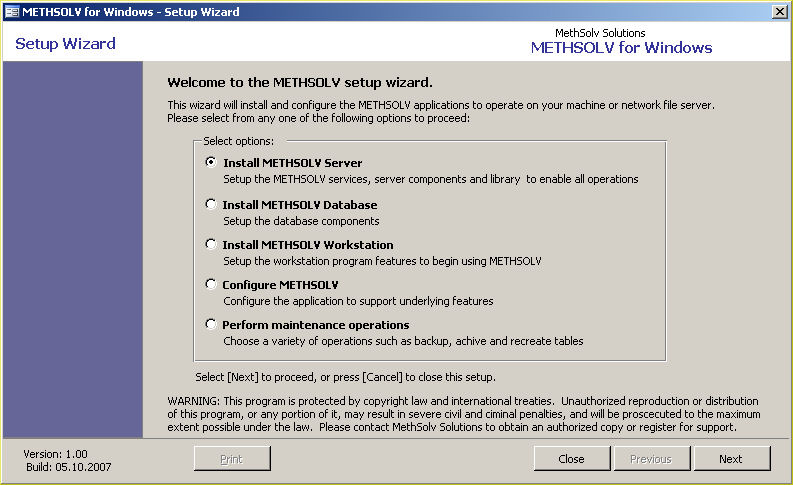Click the "MethSolv Solutions" company label

[x=600, y=33]
